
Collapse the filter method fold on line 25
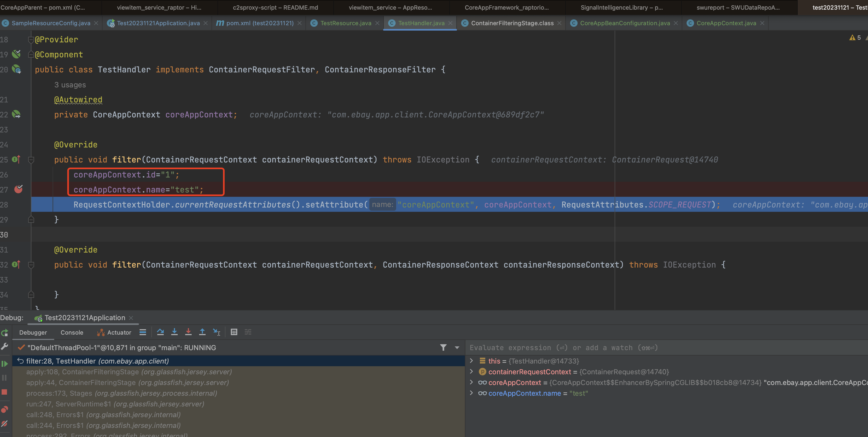tap(31, 160)
